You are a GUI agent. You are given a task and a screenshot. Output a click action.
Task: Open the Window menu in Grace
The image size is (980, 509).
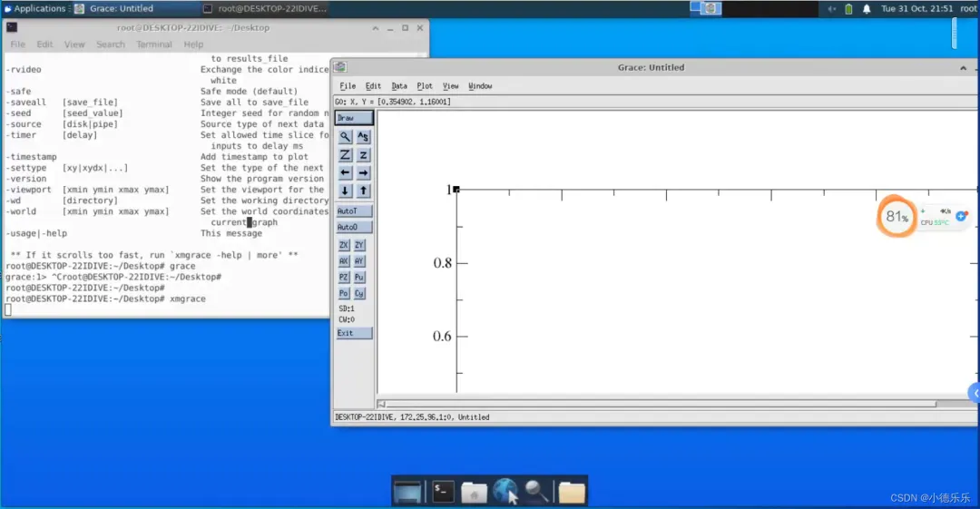click(x=480, y=86)
